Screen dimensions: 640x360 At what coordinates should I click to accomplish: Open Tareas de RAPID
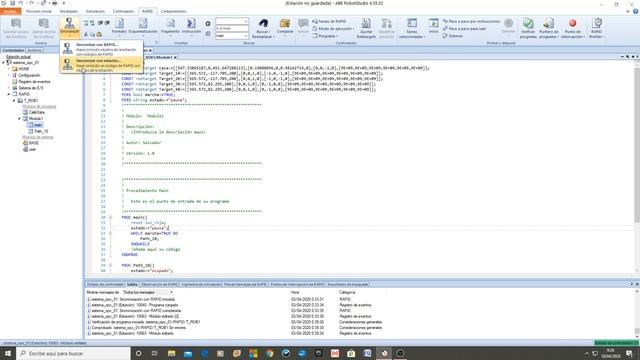pyautogui.click(x=329, y=21)
